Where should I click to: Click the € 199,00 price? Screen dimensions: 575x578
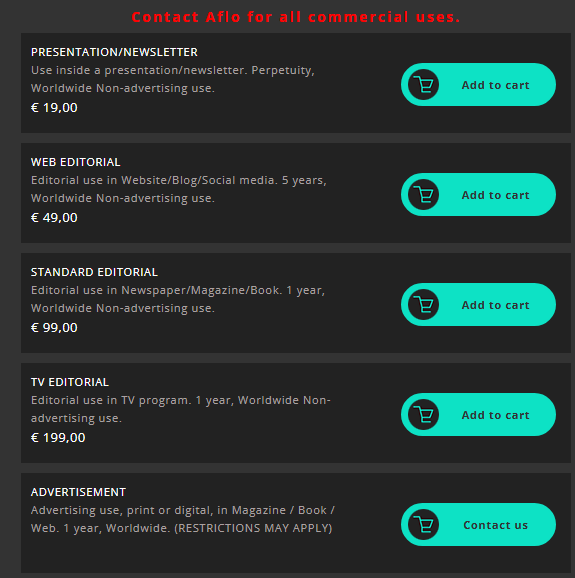click(58, 438)
